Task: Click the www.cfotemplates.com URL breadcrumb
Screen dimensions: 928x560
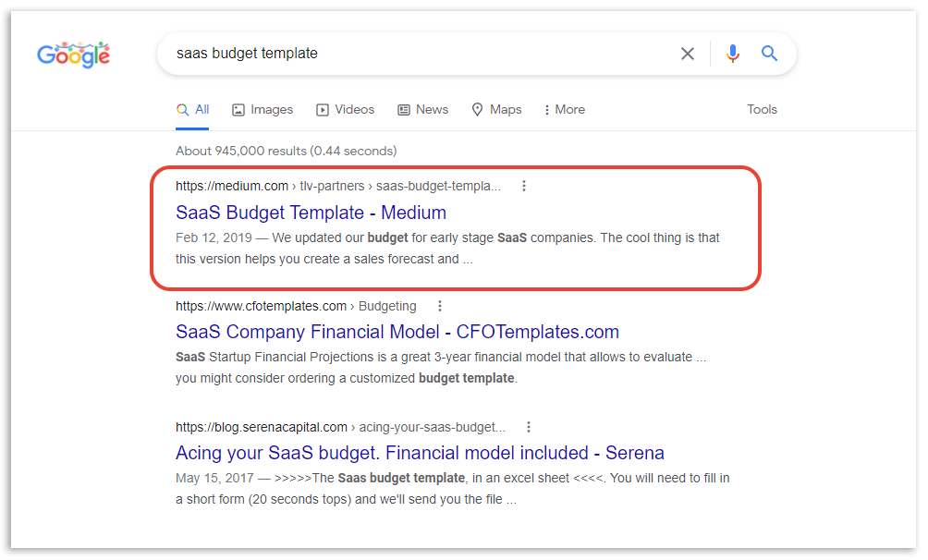Action: 296,306
